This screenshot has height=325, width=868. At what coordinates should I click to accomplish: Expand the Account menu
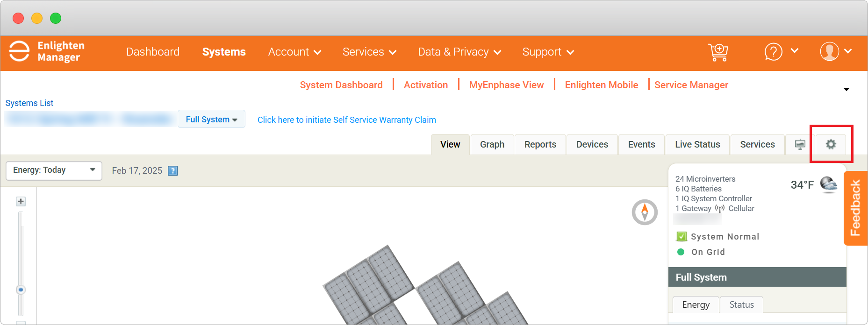tap(294, 52)
